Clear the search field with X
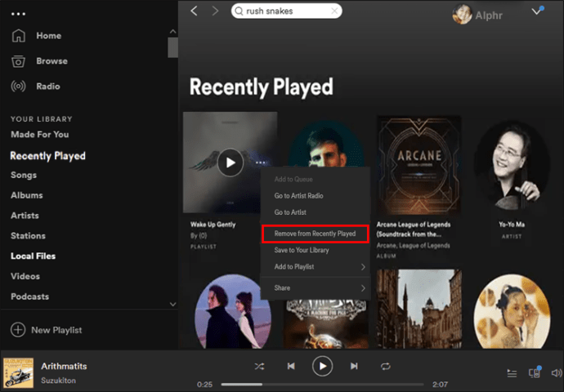 (334, 11)
